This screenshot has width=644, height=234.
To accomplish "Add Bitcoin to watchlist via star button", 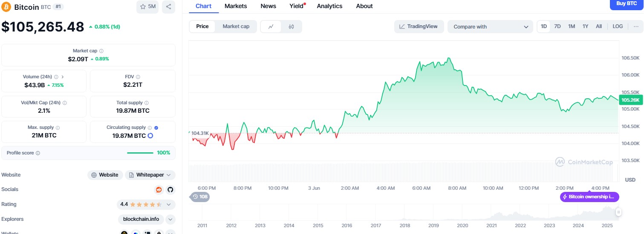I will (147, 6).
